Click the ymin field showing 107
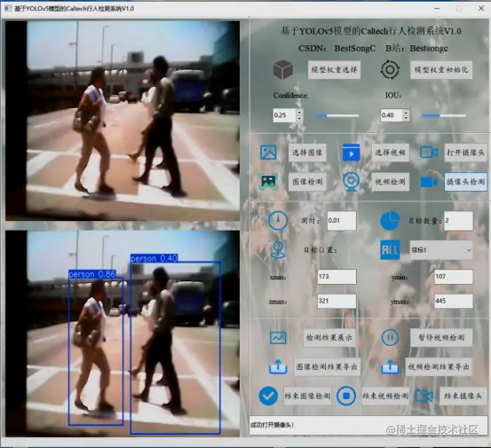Image resolution: width=491 pixels, height=448 pixels. click(x=454, y=277)
